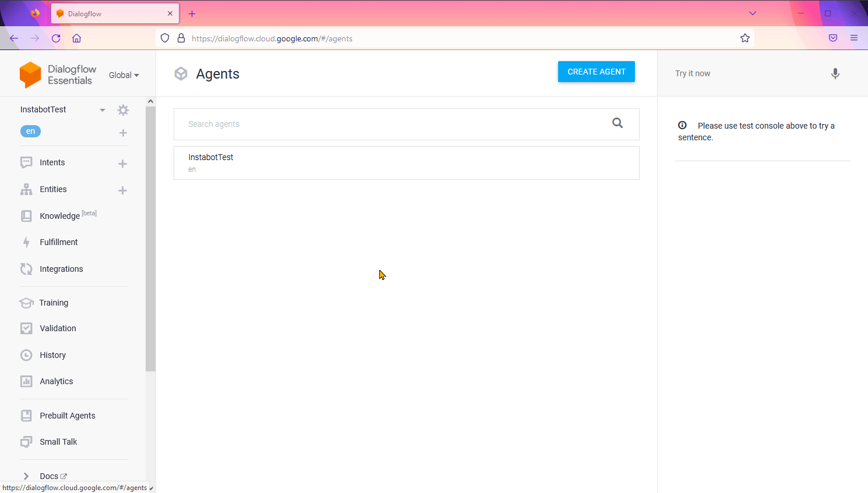Click the Dialogflow Essentials logo
The width and height of the screenshot is (868, 493).
coord(58,75)
